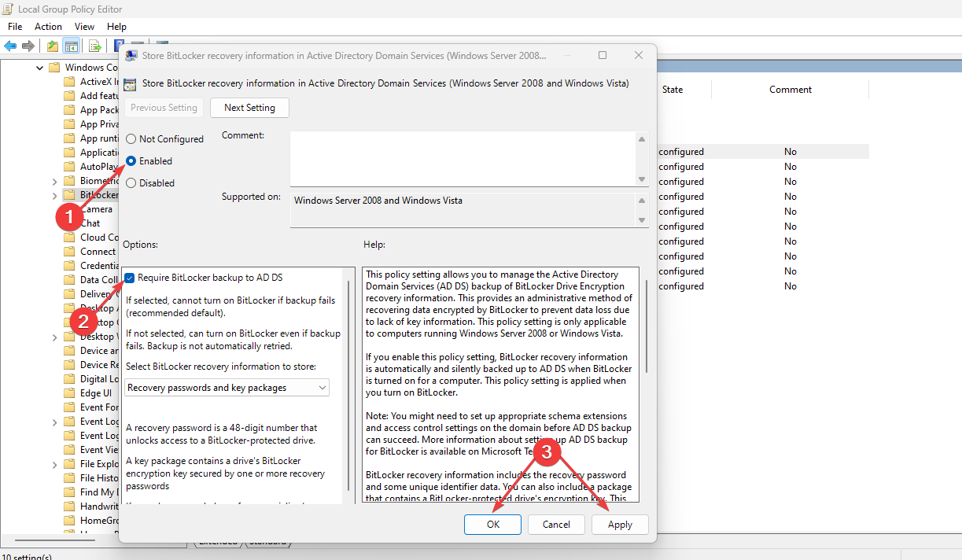The width and height of the screenshot is (962, 560).
Task: Click the Comment box scroll-up arrow
Action: 642,138
